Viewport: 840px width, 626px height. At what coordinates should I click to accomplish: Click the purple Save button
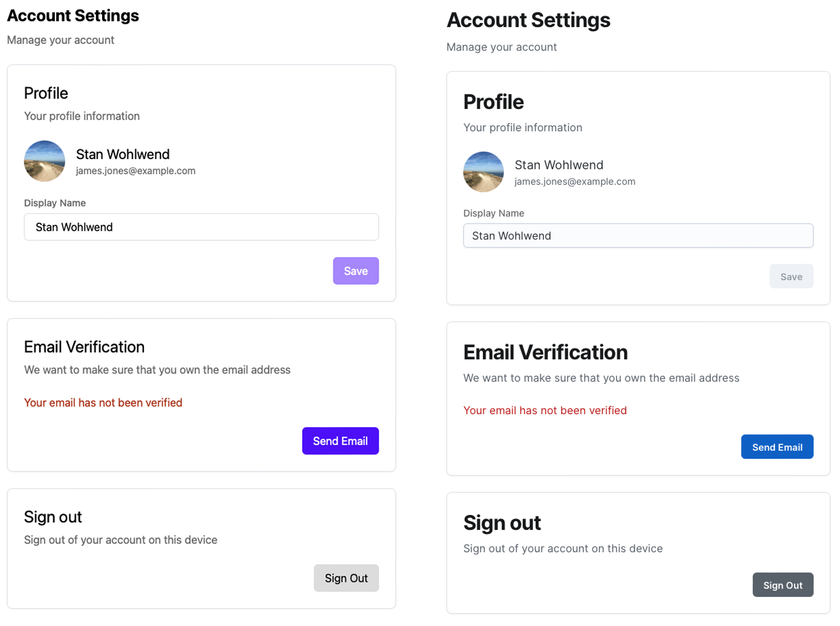click(x=356, y=271)
